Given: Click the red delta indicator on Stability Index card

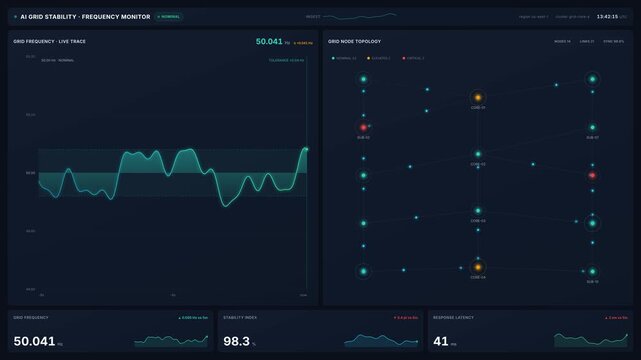Looking at the screenshot, I should 406,318.
